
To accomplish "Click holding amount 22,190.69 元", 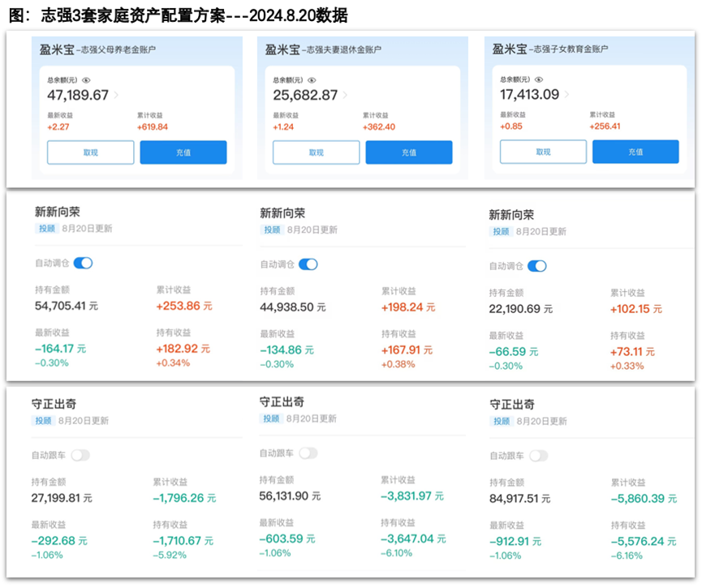I will (x=521, y=309).
